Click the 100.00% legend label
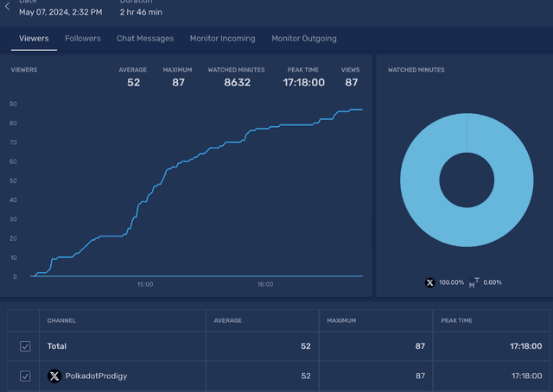Viewport: 553px width, 392px height. pyautogui.click(x=451, y=282)
